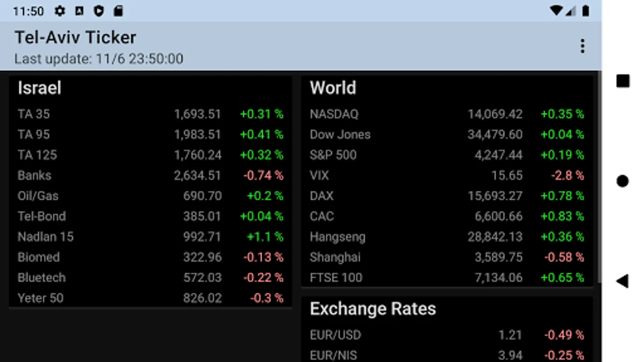This screenshot has width=644, height=362.
Task: Tap the Exchange Rates section header
Action: pos(373,309)
